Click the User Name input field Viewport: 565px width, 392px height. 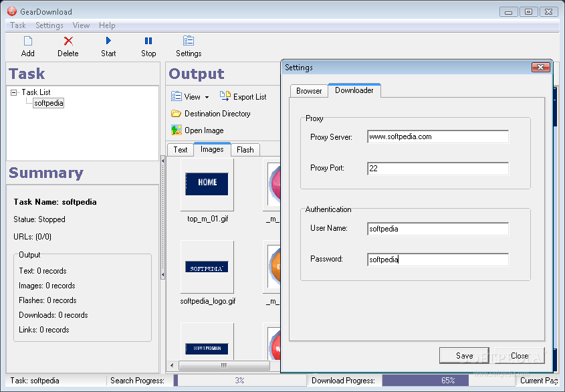tap(438, 229)
